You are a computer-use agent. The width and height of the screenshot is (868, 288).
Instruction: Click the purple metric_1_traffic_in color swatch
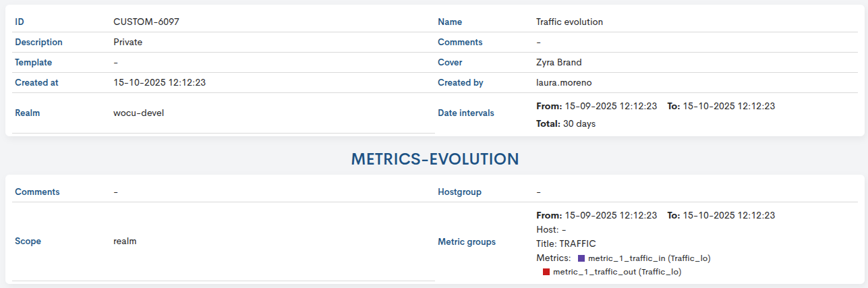click(x=581, y=258)
